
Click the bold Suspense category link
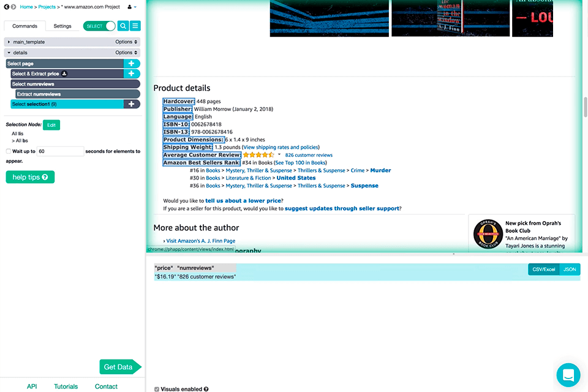click(364, 186)
